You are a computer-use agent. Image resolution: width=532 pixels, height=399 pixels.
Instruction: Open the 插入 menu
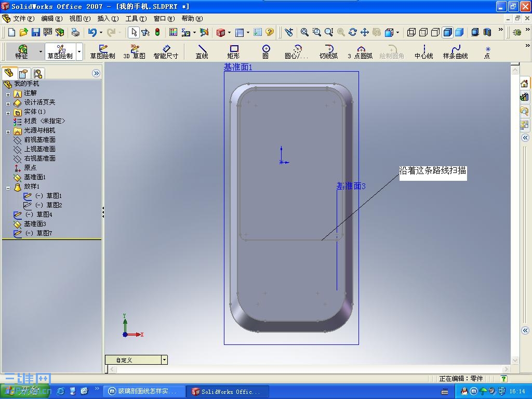[x=108, y=19]
